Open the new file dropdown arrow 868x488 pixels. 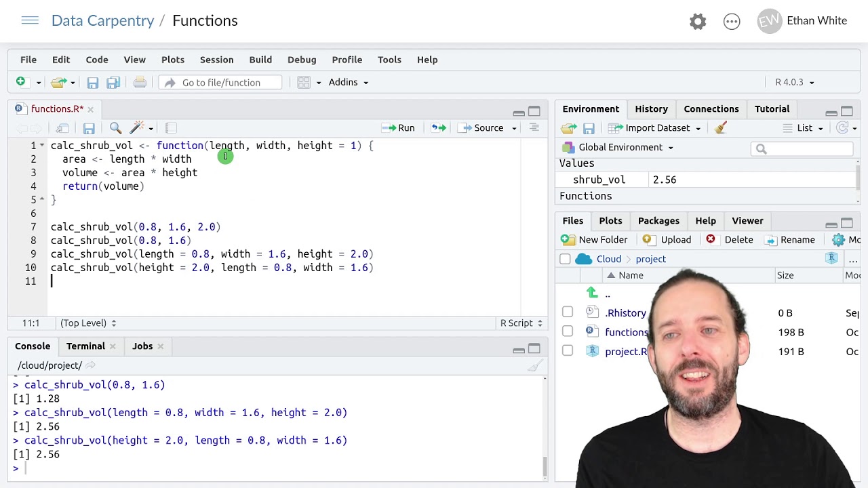click(x=39, y=83)
